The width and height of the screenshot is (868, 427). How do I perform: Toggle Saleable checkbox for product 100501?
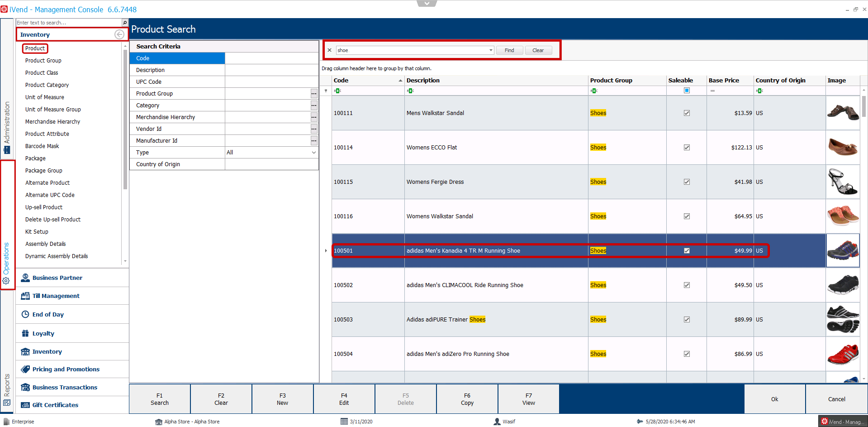687,251
